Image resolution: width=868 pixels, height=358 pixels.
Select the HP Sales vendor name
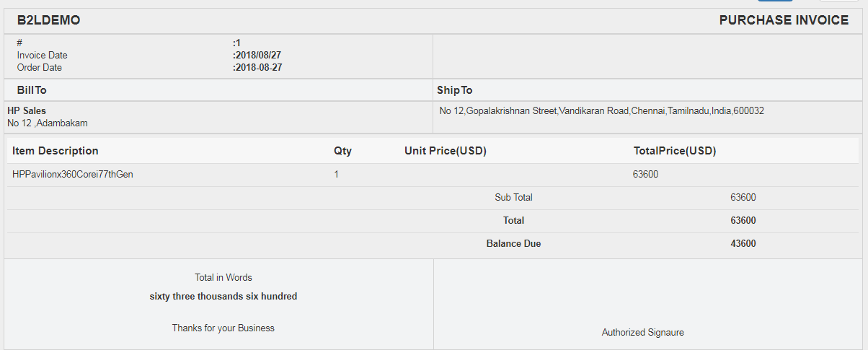(x=27, y=111)
